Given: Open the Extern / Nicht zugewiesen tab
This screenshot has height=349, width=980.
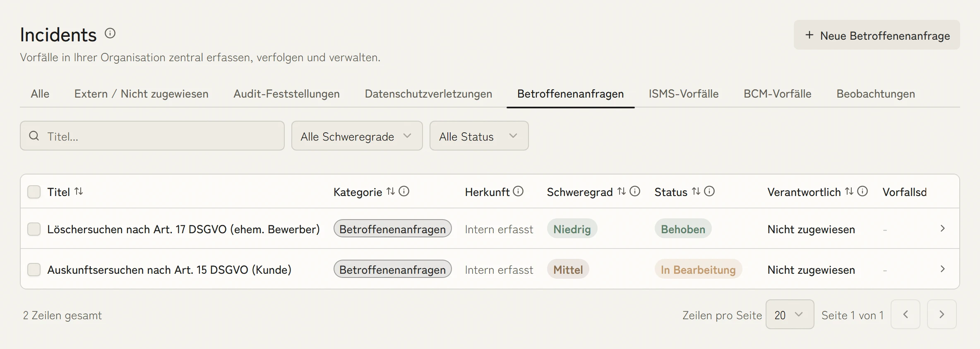Looking at the screenshot, I should pyautogui.click(x=142, y=94).
